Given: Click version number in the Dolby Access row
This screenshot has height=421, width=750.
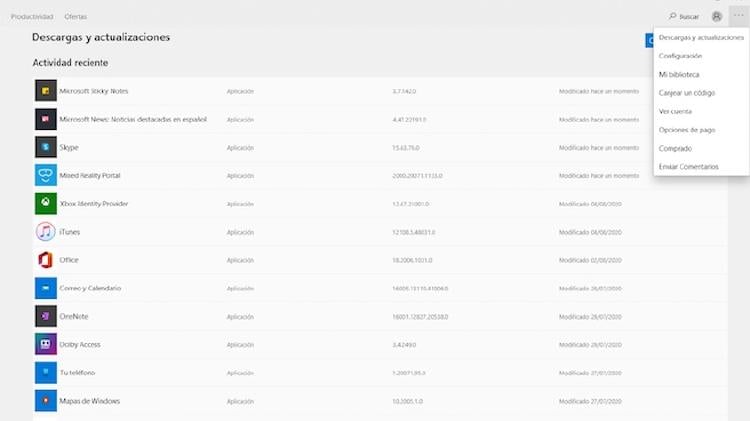Looking at the screenshot, I should click(404, 344).
